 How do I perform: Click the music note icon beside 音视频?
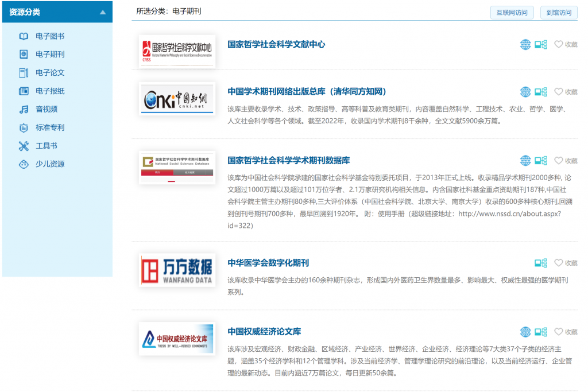tap(24, 109)
